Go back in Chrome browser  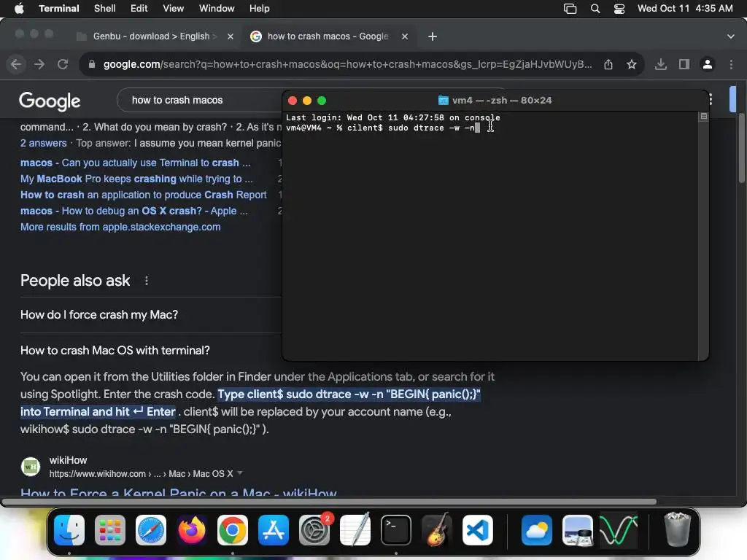click(16, 64)
